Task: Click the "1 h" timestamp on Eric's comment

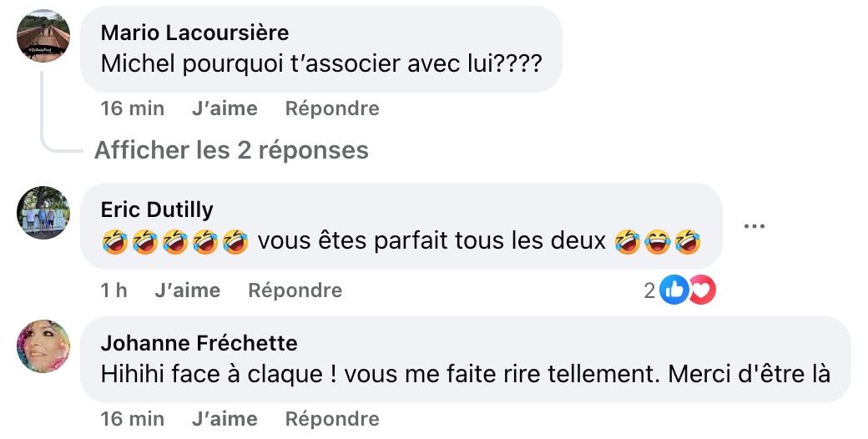Action: click(x=114, y=290)
